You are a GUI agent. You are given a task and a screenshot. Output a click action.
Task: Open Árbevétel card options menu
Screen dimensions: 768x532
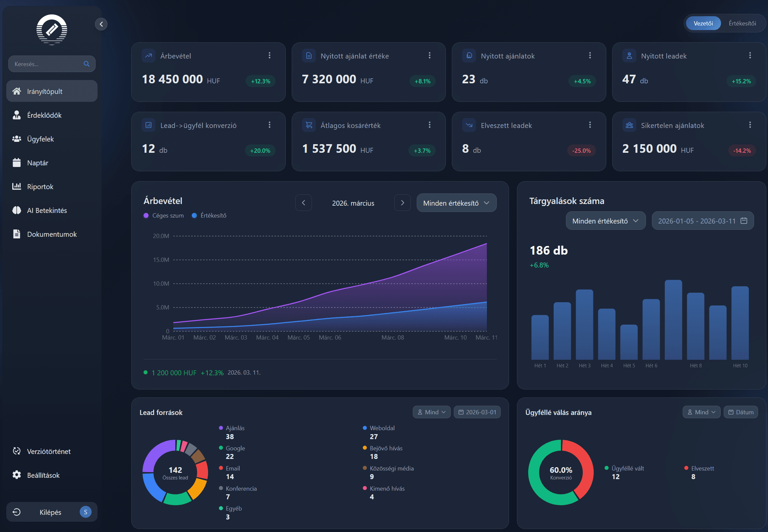[x=270, y=55]
